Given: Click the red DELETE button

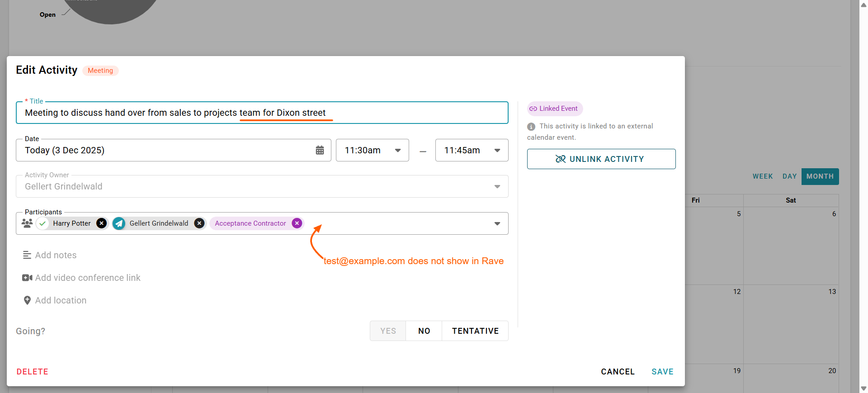Looking at the screenshot, I should click(33, 372).
